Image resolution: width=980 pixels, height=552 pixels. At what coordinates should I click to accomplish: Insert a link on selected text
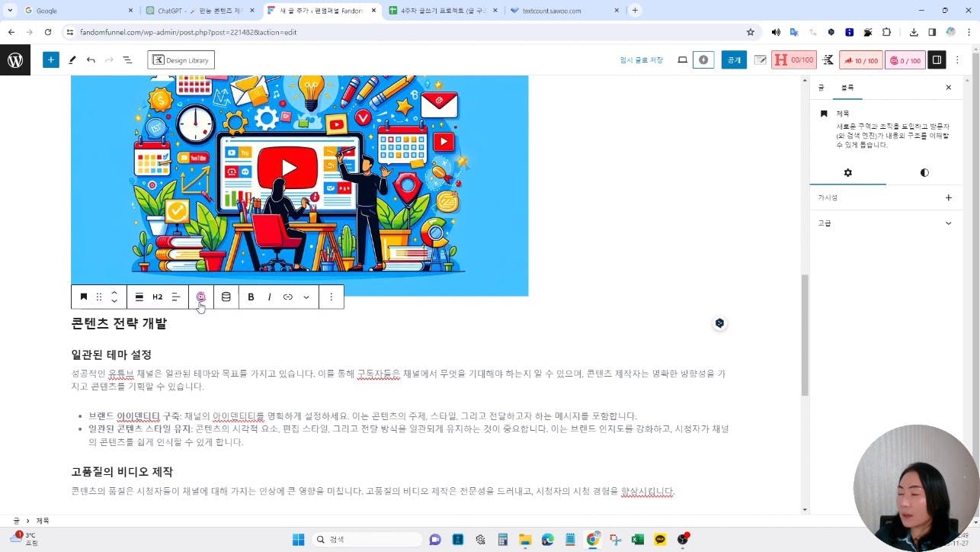pos(287,297)
